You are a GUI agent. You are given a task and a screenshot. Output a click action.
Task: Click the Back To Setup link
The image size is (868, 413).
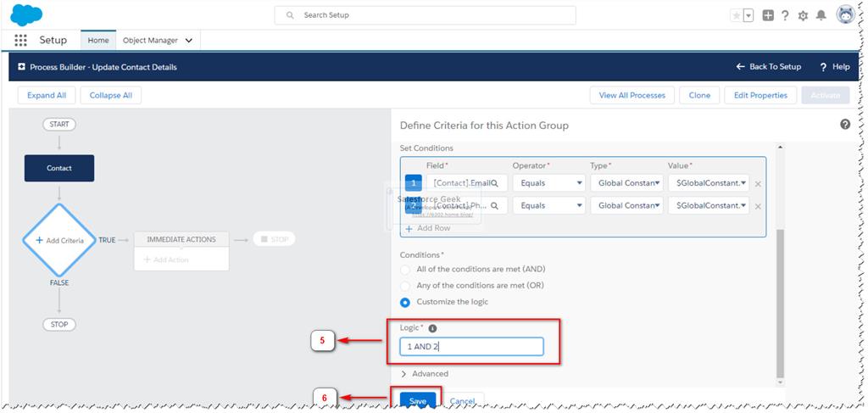coord(768,66)
